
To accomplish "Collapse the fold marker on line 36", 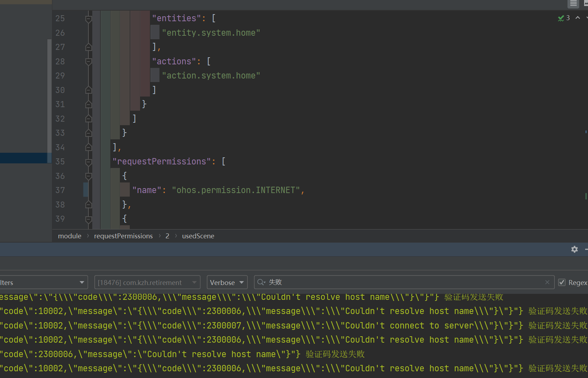I will 89,176.
